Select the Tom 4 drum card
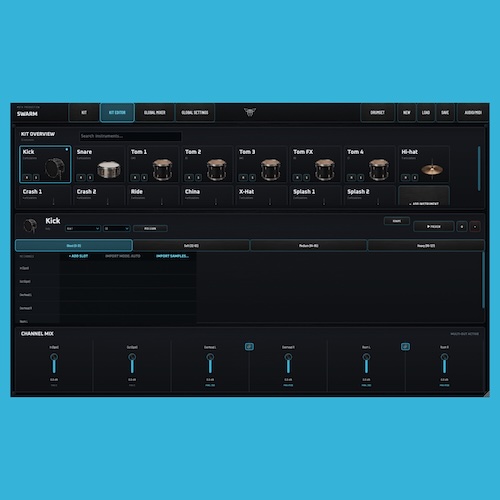This screenshot has width=500, height=500. click(x=369, y=164)
